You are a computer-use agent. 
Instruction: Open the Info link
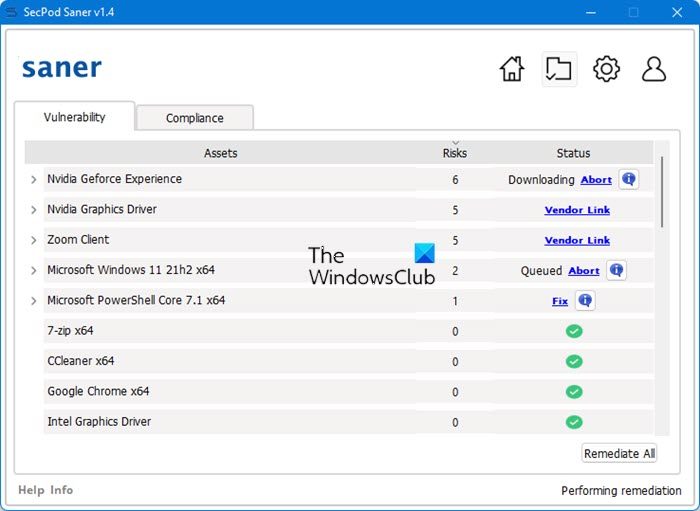pyautogui.click(x=62, y=490)
